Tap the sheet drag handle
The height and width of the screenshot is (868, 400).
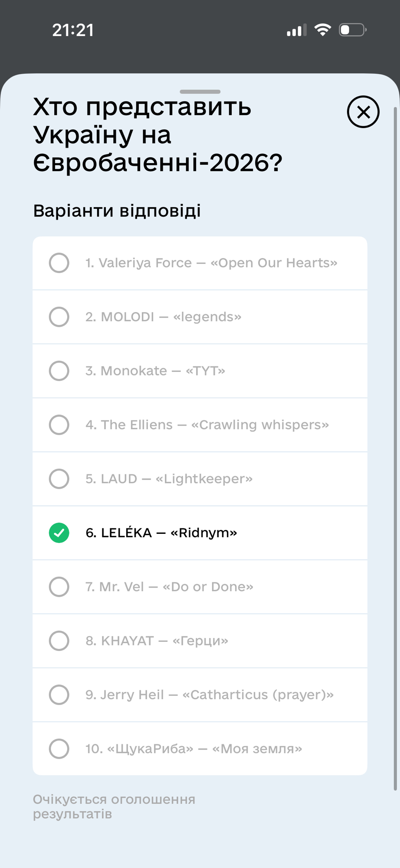point(200,92)
